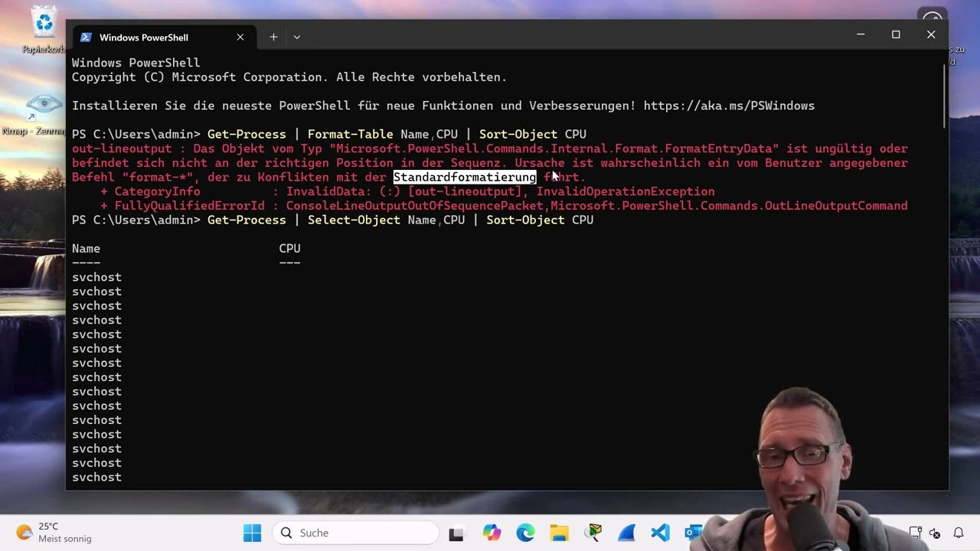Click the FullyQualifiedErrorId error line
980x551 pixels.
click(x=504, y=206)
